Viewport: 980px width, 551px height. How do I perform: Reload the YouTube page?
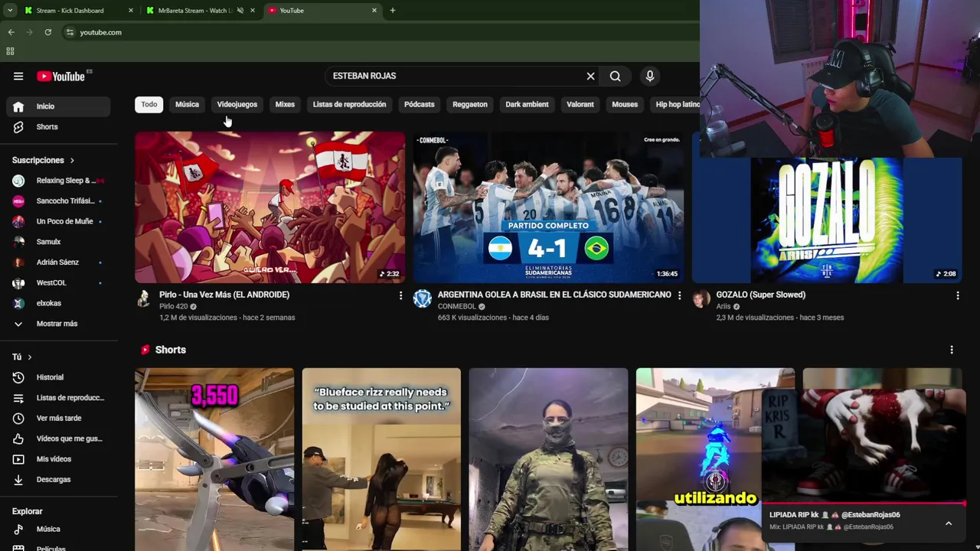point(47,32)
